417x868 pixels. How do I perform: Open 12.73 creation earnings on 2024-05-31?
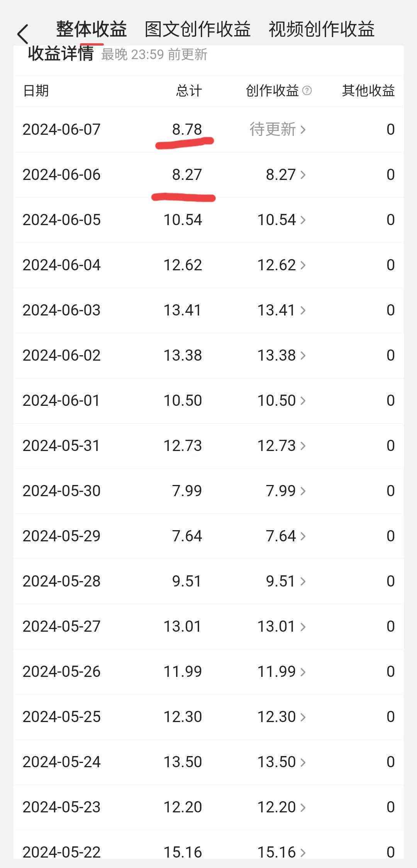coord(281,446)
